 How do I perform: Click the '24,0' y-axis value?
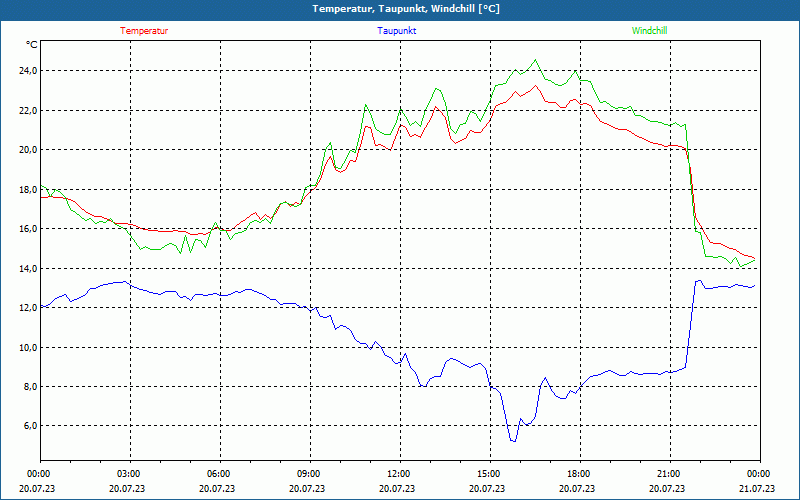pyautogui.click(x=28, y=71)
